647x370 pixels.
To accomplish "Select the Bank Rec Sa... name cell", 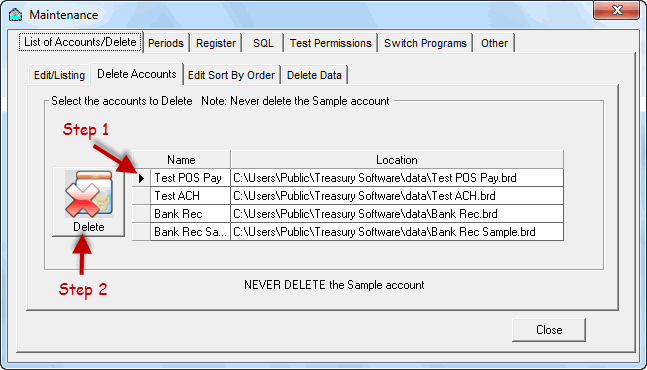I will tap(190, 232).
